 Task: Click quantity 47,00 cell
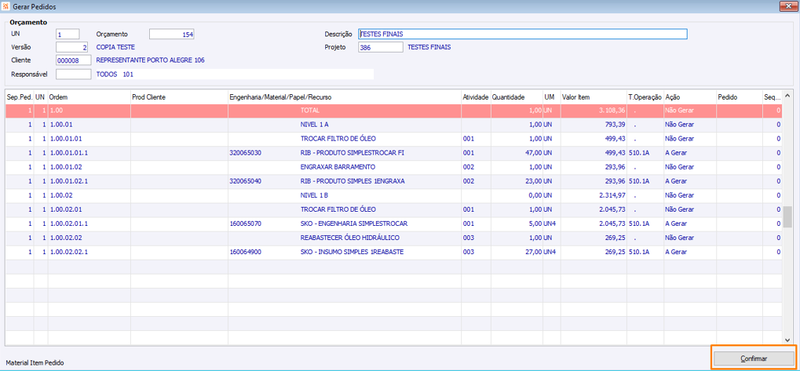pos(516,153)
